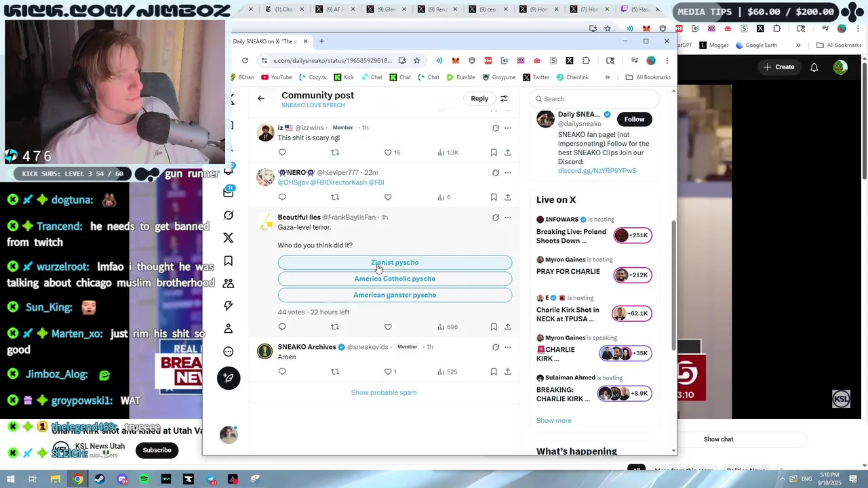Open File Explorer from the taskbar

coord(56,479)
